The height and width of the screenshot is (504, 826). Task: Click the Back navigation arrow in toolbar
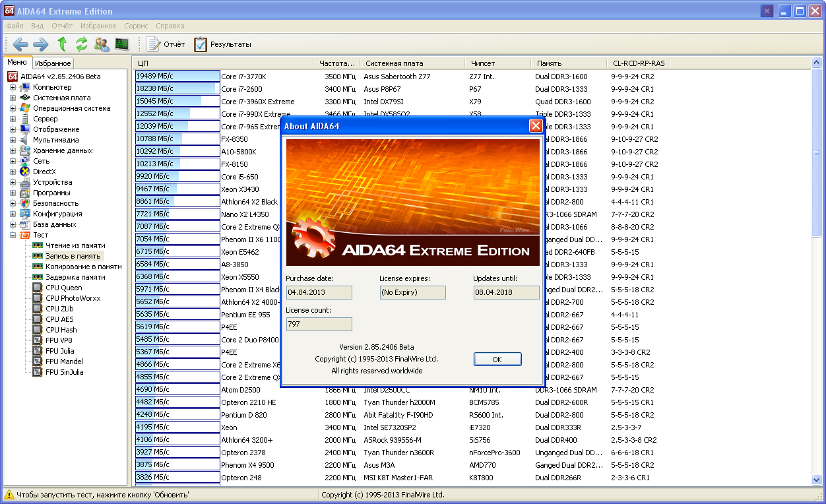[20, 44]
